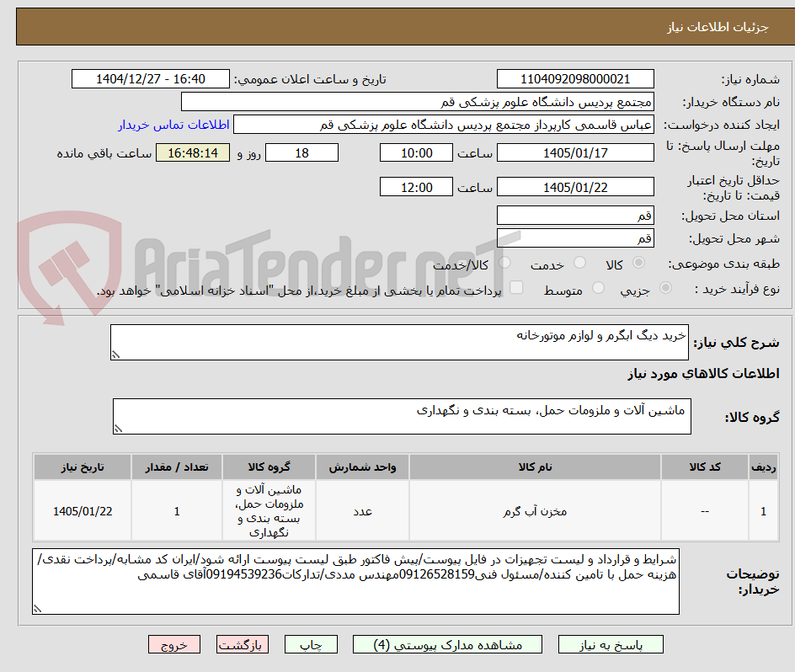Click the نام دستگاه خریدار field
Image resolution: width=795 pixels, height=672 pixels.
point(417,102)
